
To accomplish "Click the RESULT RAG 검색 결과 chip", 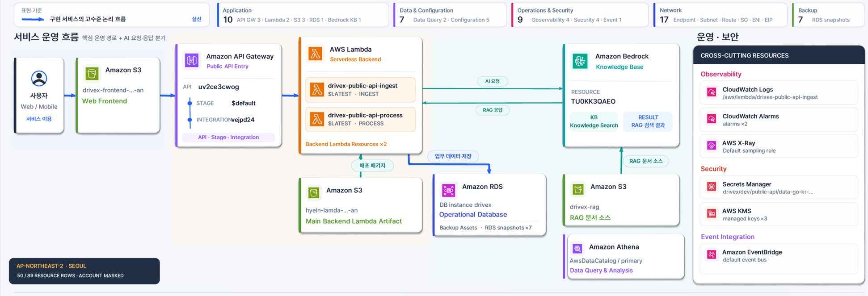I will pyautogui.click(x=648, y=121).
